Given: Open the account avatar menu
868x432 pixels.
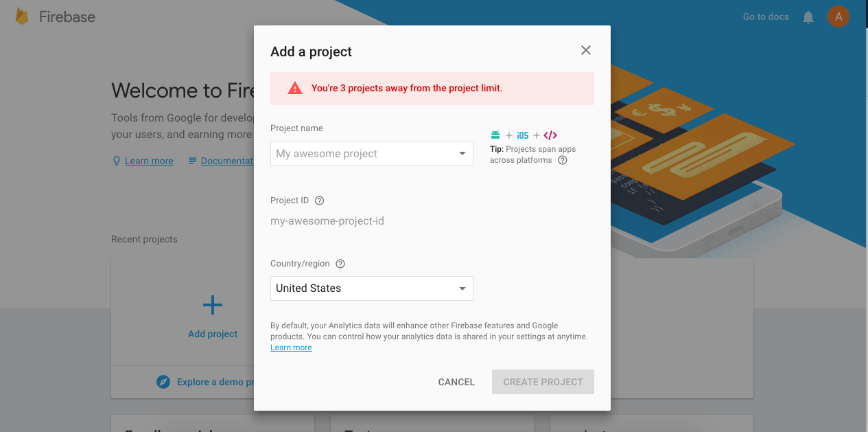Looking at the screenshot, I should pyautogui.click(x=838, y=16).
